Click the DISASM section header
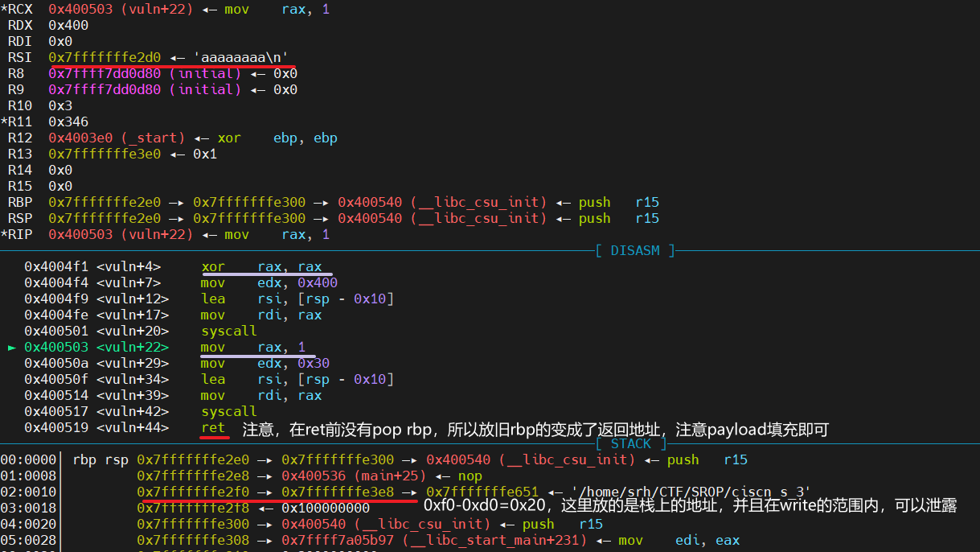Image resolution: width=980 pixels, height=552 pixels. pos(634,251)
